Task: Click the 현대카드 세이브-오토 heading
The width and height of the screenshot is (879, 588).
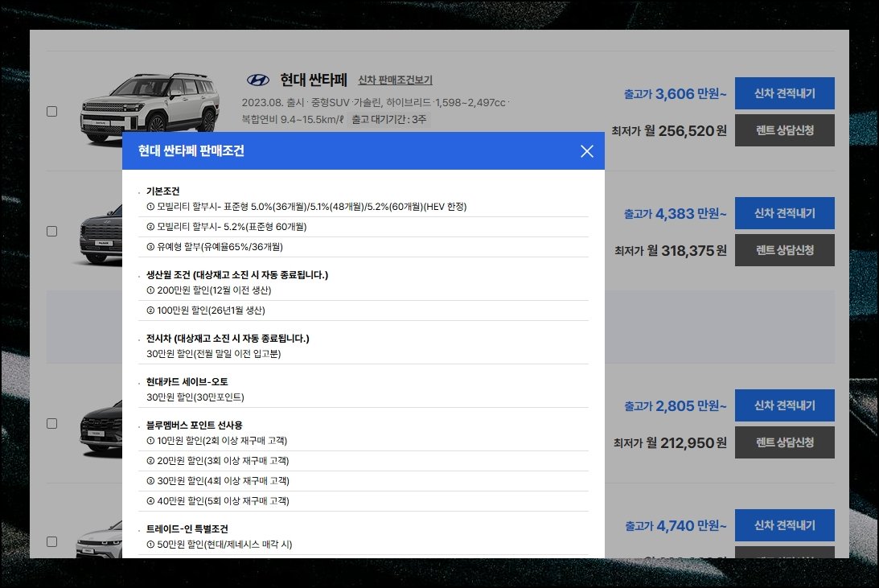Action: click(x=187, y=382)
